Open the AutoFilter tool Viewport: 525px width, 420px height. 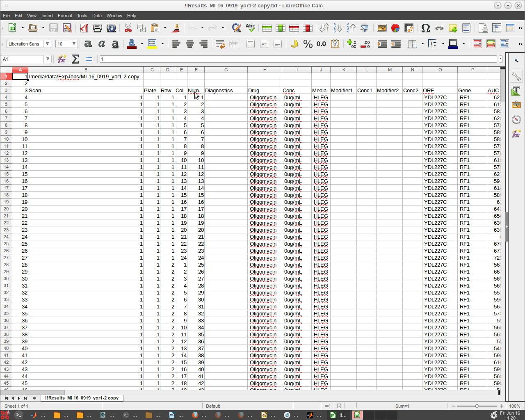coord(365,28)
